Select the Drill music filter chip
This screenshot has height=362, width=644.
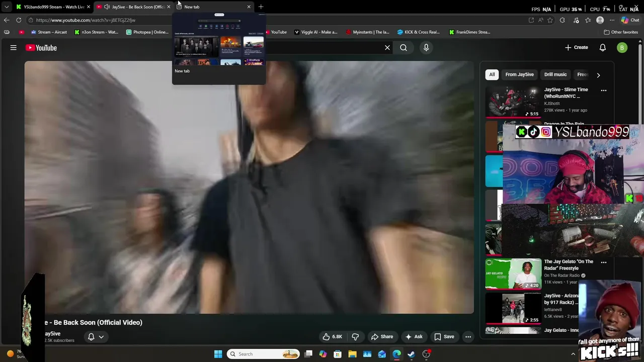555,74
